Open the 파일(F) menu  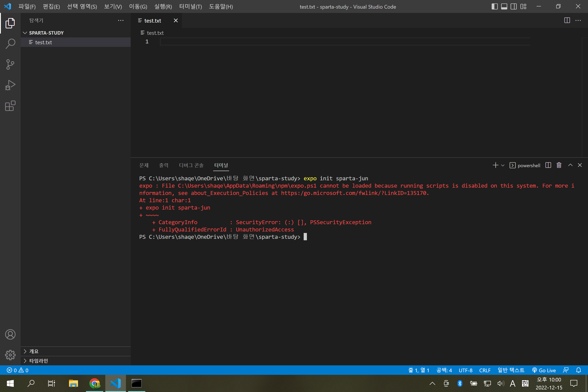pos(27,6)
